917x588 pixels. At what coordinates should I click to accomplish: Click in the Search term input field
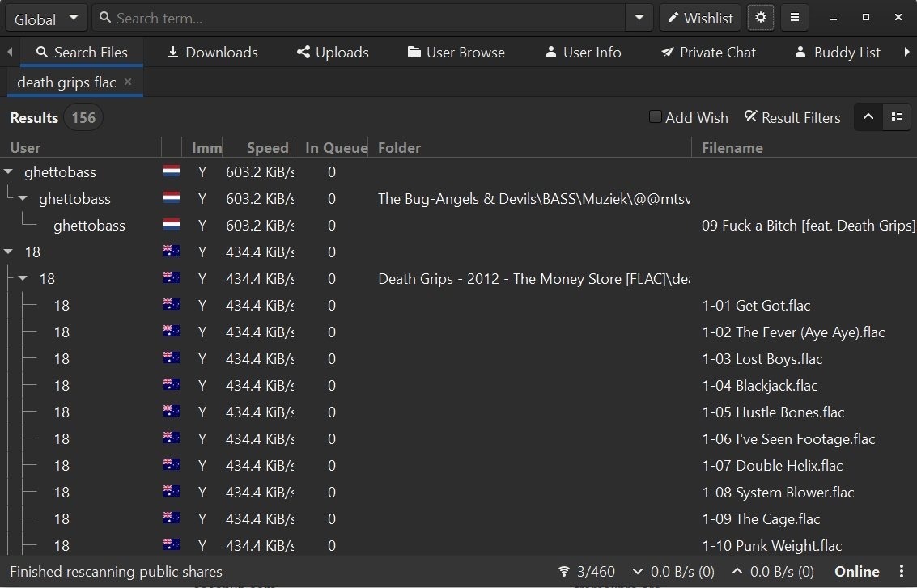tap(364, 18)
